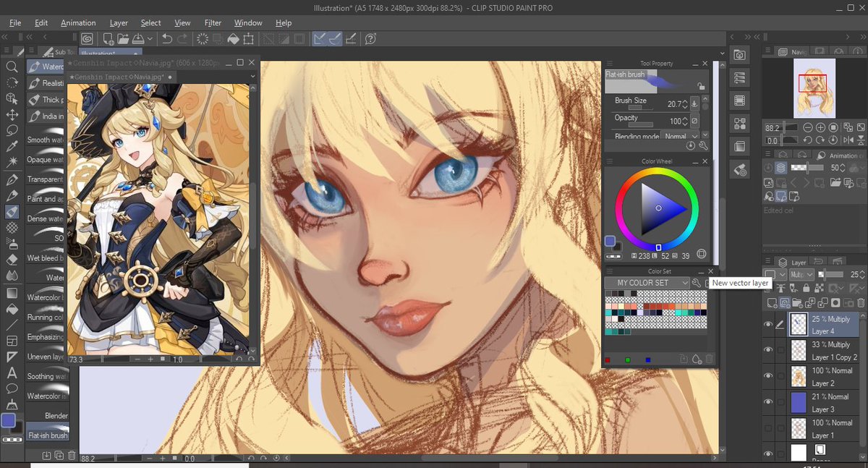Create a new vector layer

[785, 302]
